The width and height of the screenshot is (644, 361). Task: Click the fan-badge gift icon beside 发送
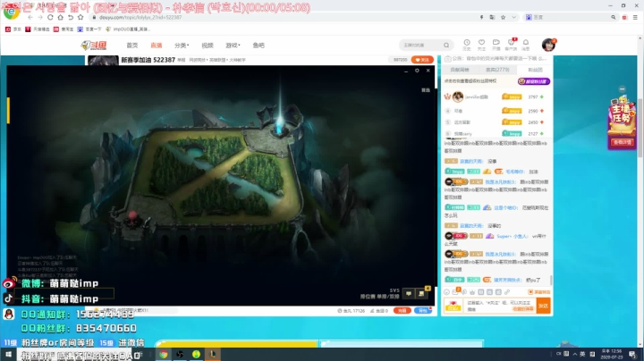click(x=453, y=306)
